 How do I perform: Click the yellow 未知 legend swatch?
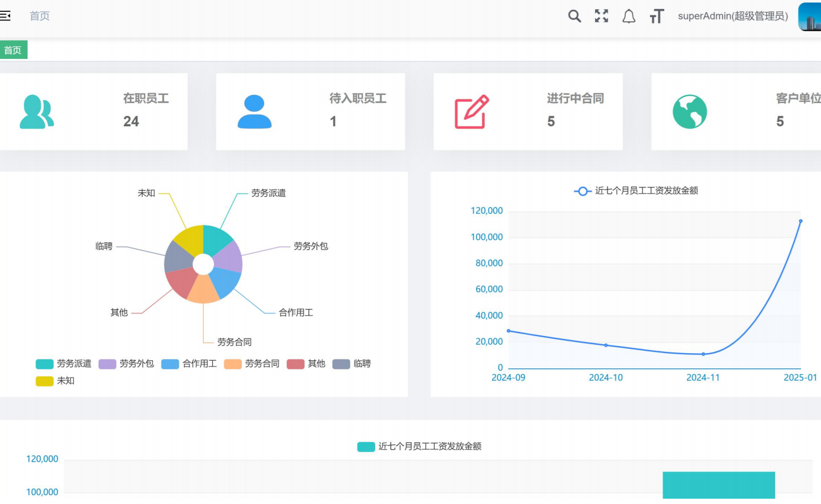click(x=45, y=381)
